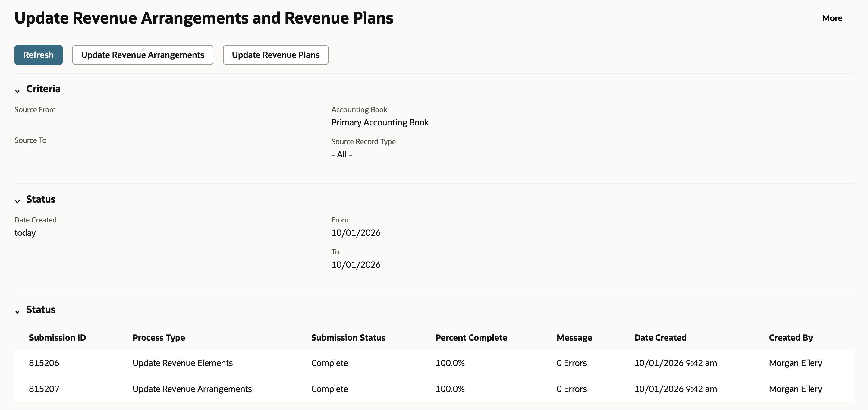Click Morgan Ellery in the 815206 row
This screenshot has width=868, height=410.
point(795,363)
